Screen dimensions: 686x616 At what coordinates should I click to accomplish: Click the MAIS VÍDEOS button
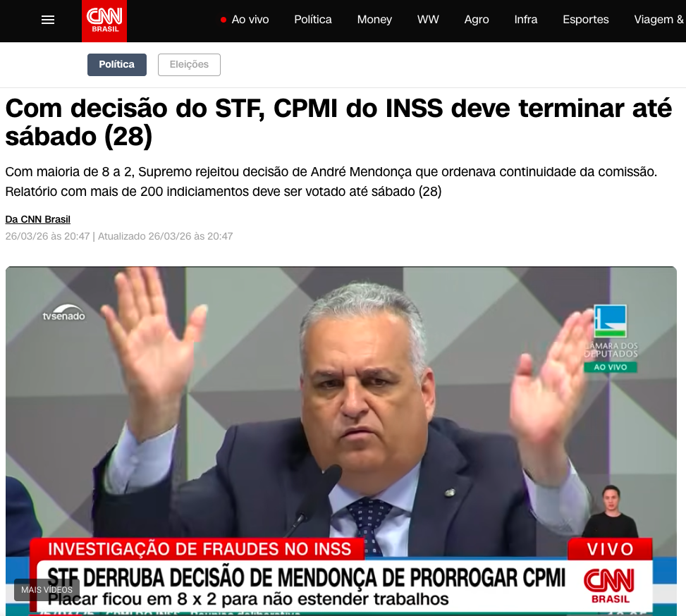(47, 590)
